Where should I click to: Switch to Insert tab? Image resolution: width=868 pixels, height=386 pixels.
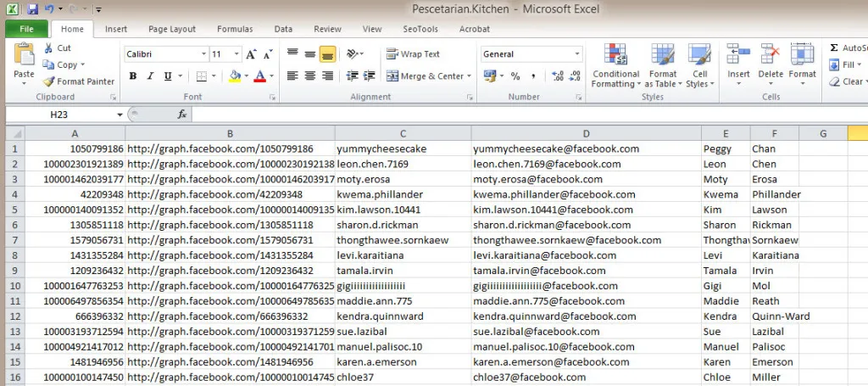[x=115, y=30]
